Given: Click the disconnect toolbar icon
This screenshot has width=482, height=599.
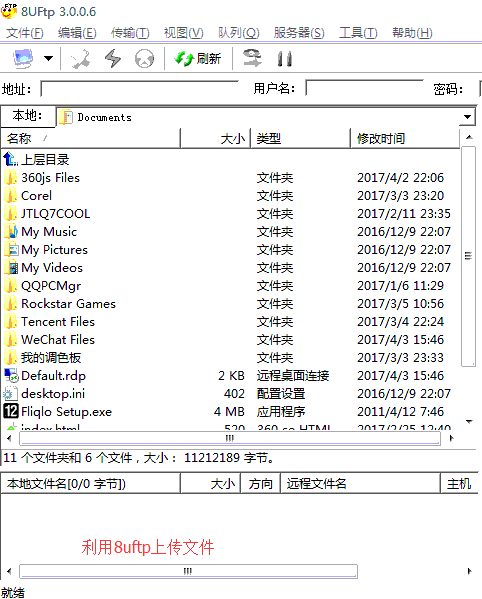Looking at the screenshot, I should [x=80, y=59].
